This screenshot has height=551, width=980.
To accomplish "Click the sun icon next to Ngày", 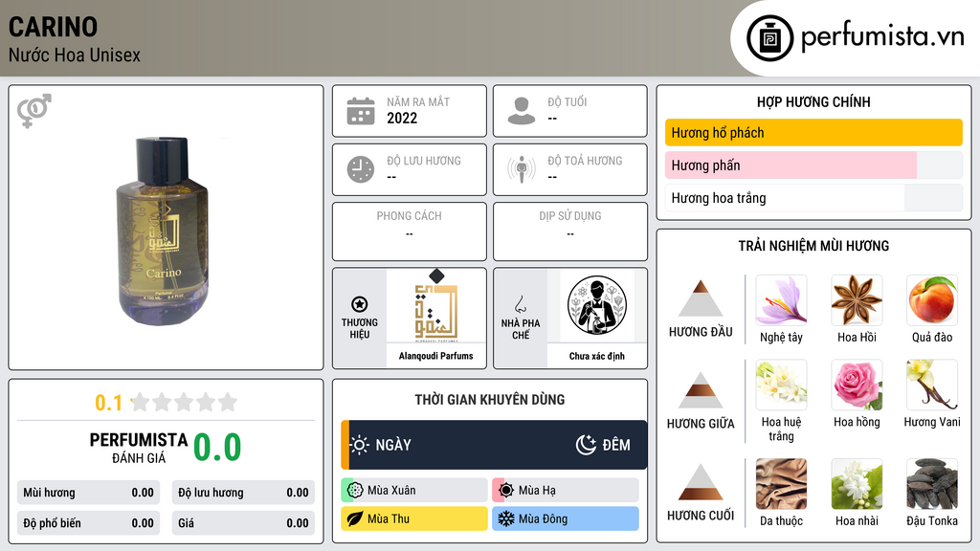I will coord(359,445).
